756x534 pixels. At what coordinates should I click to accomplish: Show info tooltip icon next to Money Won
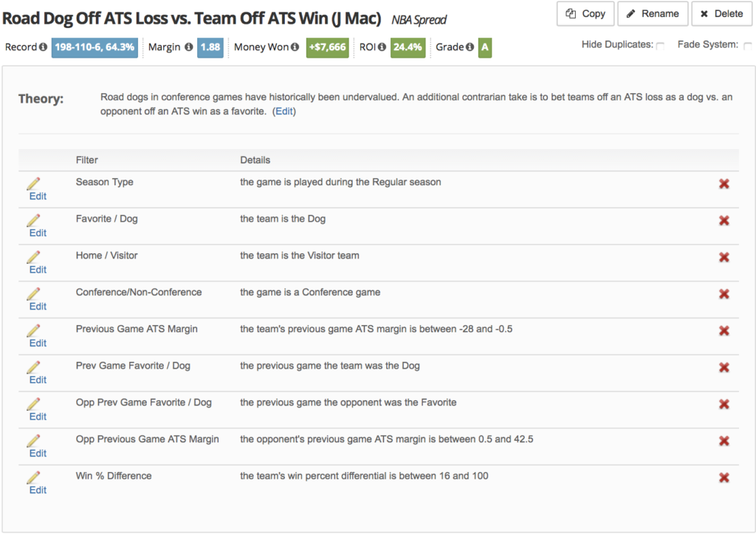(295, 47)
